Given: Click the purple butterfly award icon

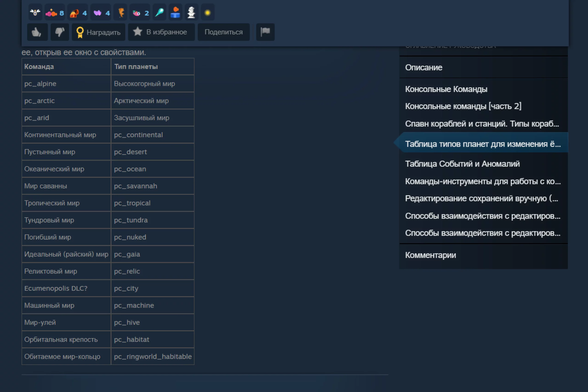Looking at the screenshot, I should tap(97, 13).
